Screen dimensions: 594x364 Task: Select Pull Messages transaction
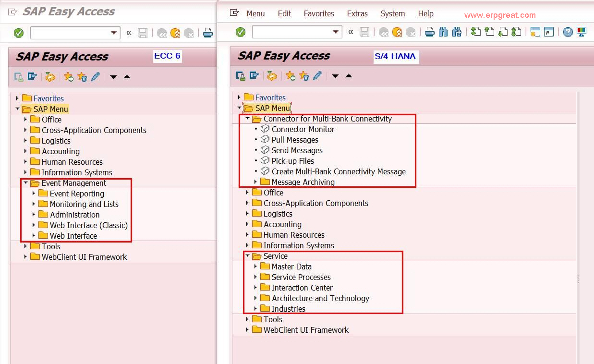click(295, 140)
